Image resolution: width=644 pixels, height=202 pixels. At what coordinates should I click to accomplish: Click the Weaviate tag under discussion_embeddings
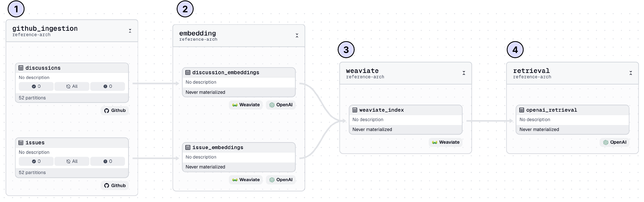pyautogui.click(x=246, y=105)
